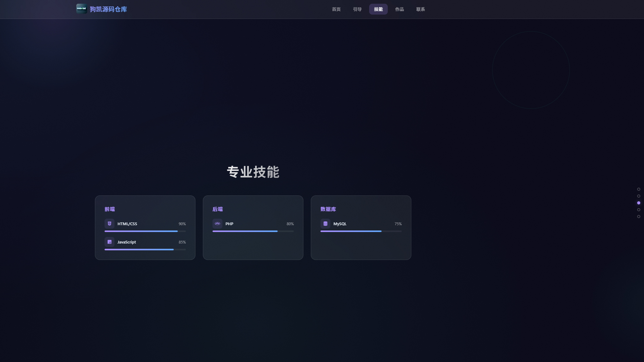Open the 首页 nav item
644x362 pixels.
(x=336, y=9)
